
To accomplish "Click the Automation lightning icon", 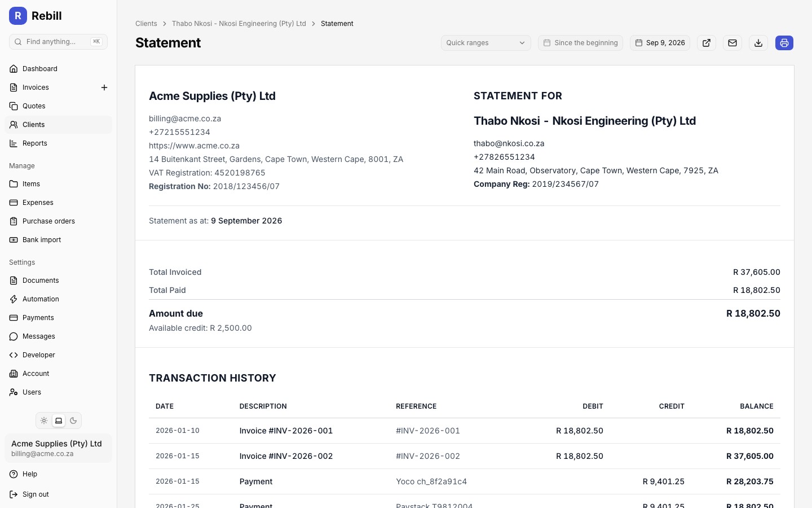I will pos(14,299).
